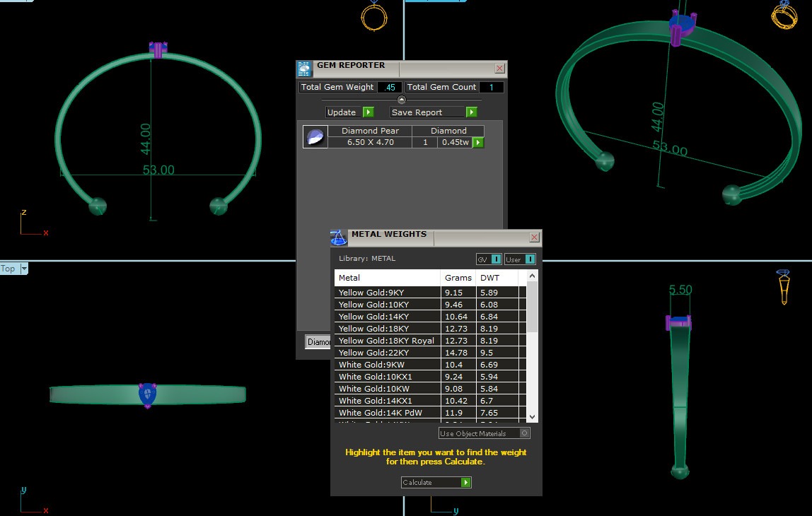Enable Use Object Materials option
This screenshot has width=812, height=516.
tap(524, 433)
